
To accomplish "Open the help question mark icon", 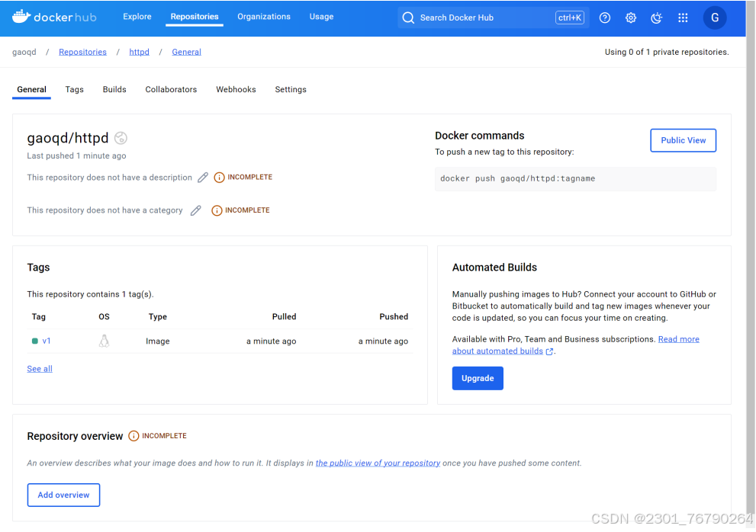I will [605, 18].
